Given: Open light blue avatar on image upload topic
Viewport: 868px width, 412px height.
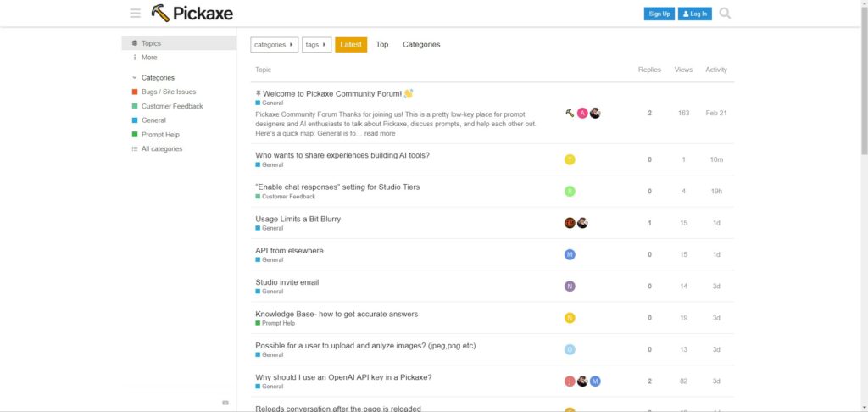Looking at the screenshot, I should pyautogui.click(x=570, y=349).
